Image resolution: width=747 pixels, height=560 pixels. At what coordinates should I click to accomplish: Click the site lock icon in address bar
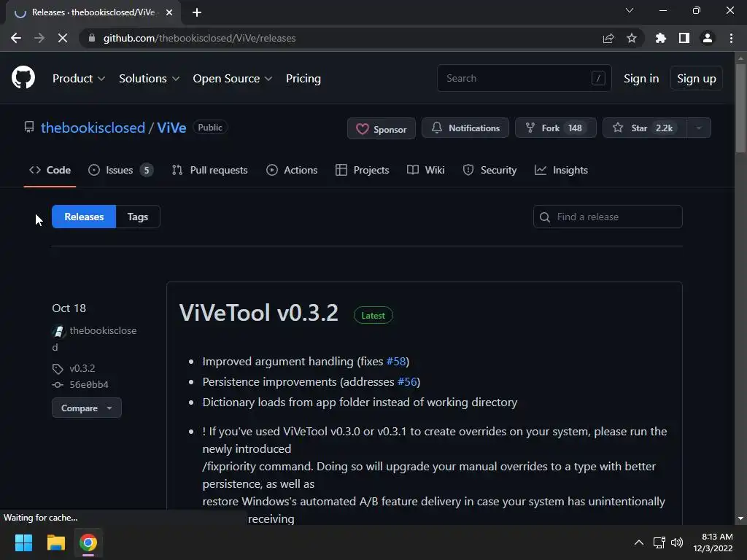[x=92, y=38]
